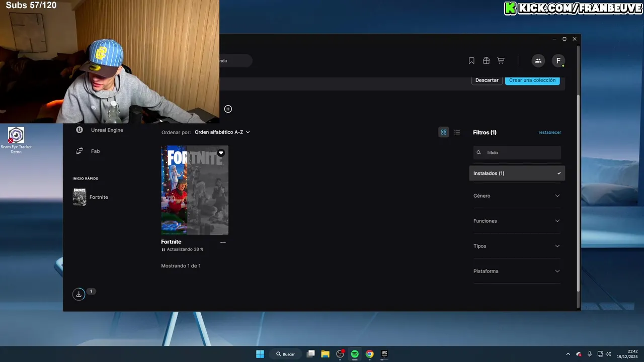
Task: Open the network tray icon
Action: (600, 354)
